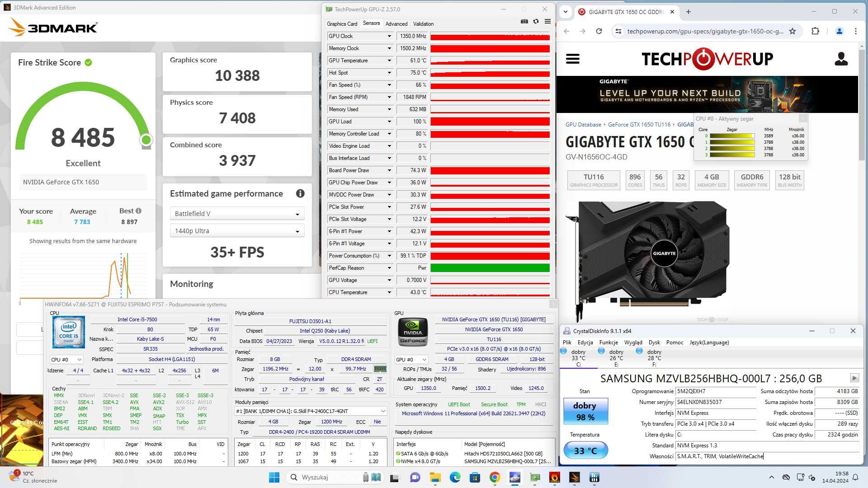This screenshot has width=868, height=488.
Task: Click the Intel Core i5 logo in HWiNFO
Action: point(68,332)
